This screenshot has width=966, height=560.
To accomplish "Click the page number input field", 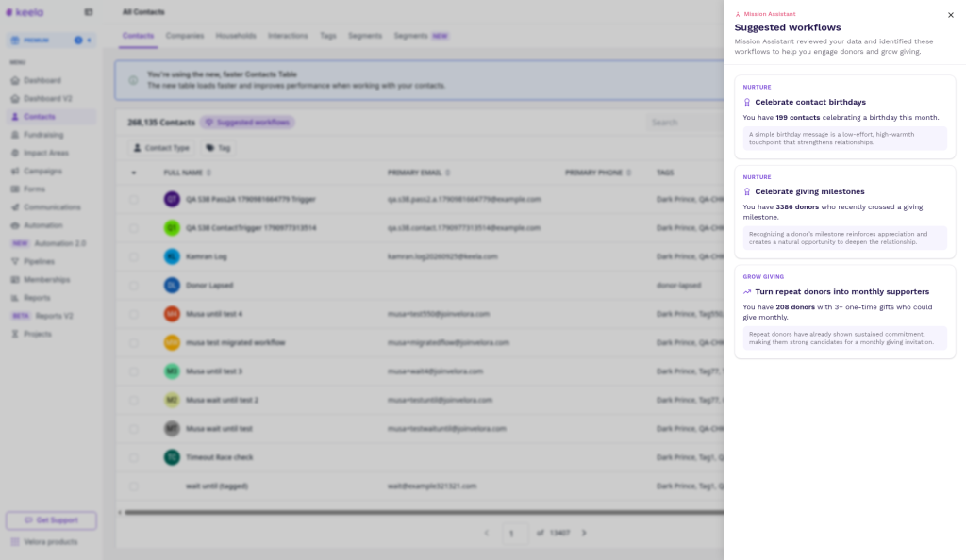I will pos(514,533).
